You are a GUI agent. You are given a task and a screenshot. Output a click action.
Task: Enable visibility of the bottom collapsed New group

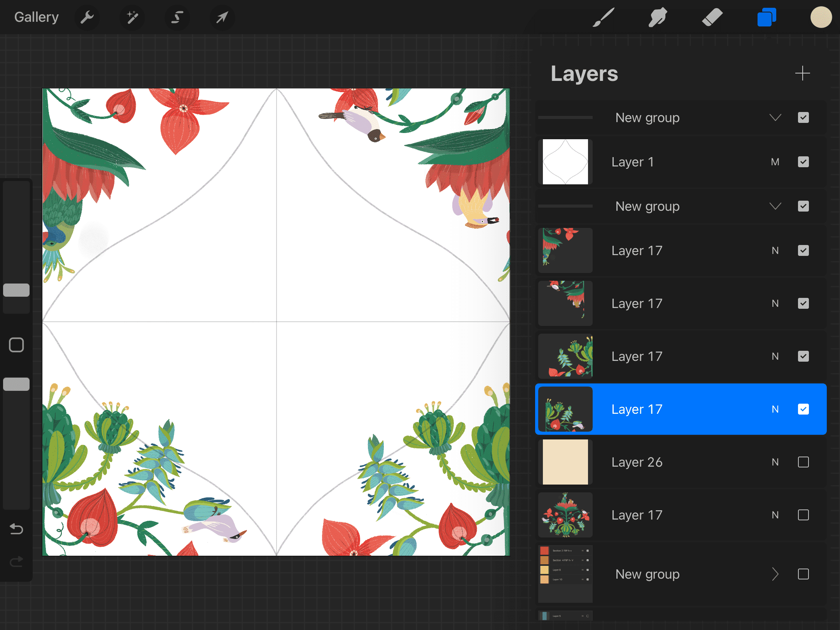click(x=803, y=574)
